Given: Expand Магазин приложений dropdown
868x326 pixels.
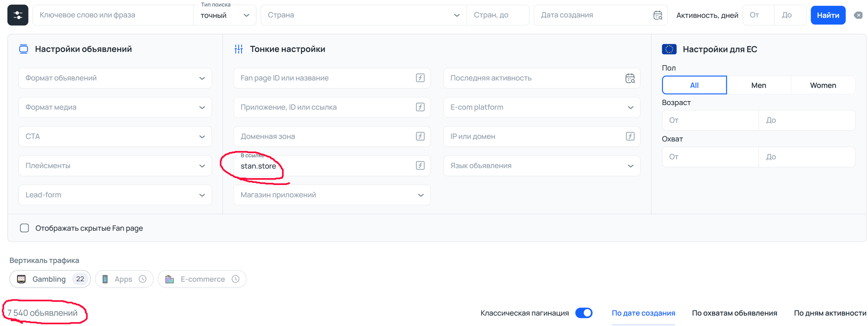Looking at the screenshot, I should (x=332, y=195).
